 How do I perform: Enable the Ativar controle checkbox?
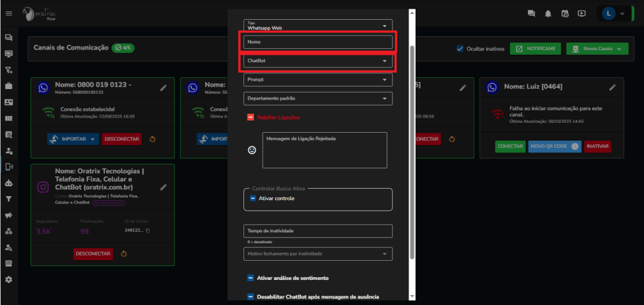[253, 198]
